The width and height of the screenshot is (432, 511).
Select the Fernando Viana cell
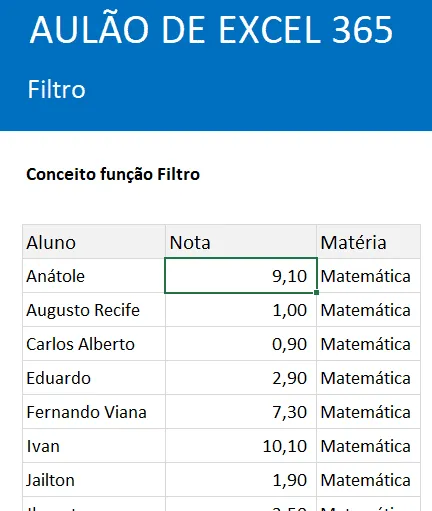[94, 412]
